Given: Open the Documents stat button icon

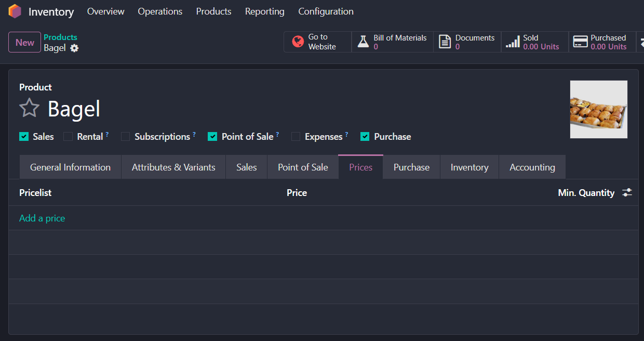Looking at the screenshot, I should point(445,42).
